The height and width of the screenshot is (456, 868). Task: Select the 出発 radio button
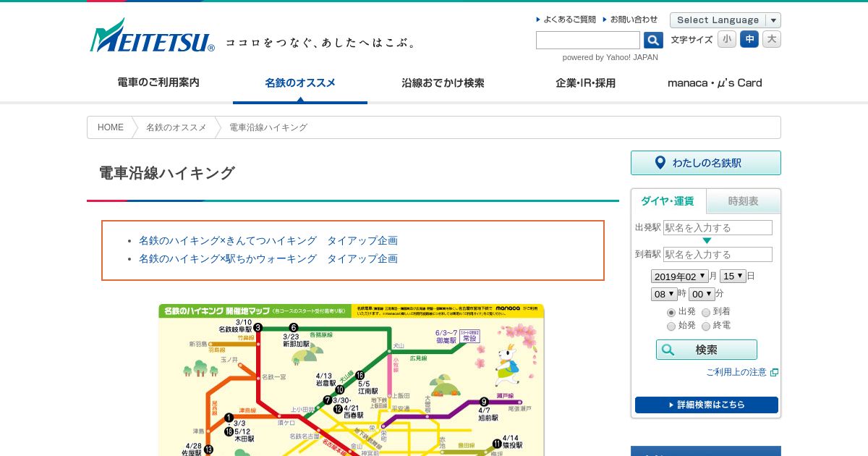coord(671,313)
